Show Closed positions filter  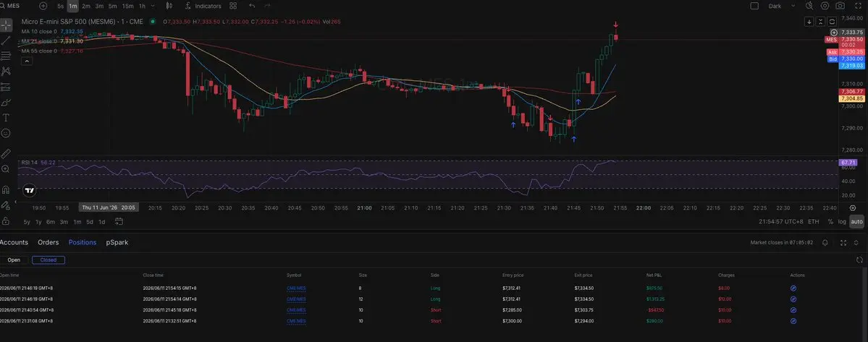point(49,260)
